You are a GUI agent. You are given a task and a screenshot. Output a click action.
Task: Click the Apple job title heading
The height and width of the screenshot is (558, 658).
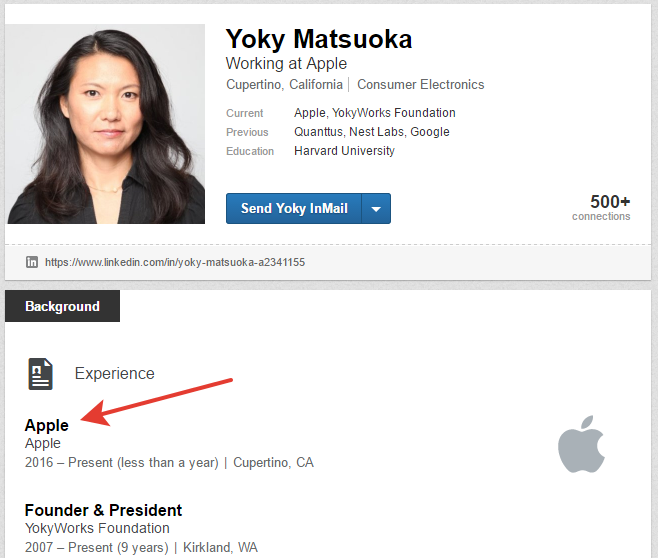click(x=47, y=425)
